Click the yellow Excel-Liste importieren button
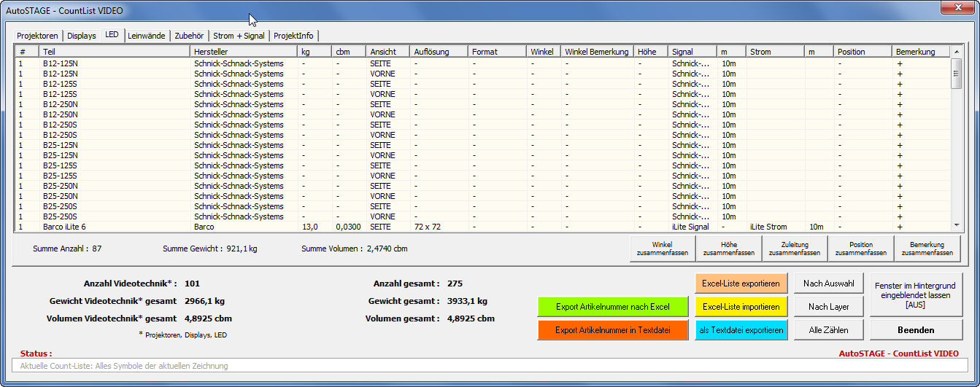This screenshot has width=980, height=387. click(741, 307)
